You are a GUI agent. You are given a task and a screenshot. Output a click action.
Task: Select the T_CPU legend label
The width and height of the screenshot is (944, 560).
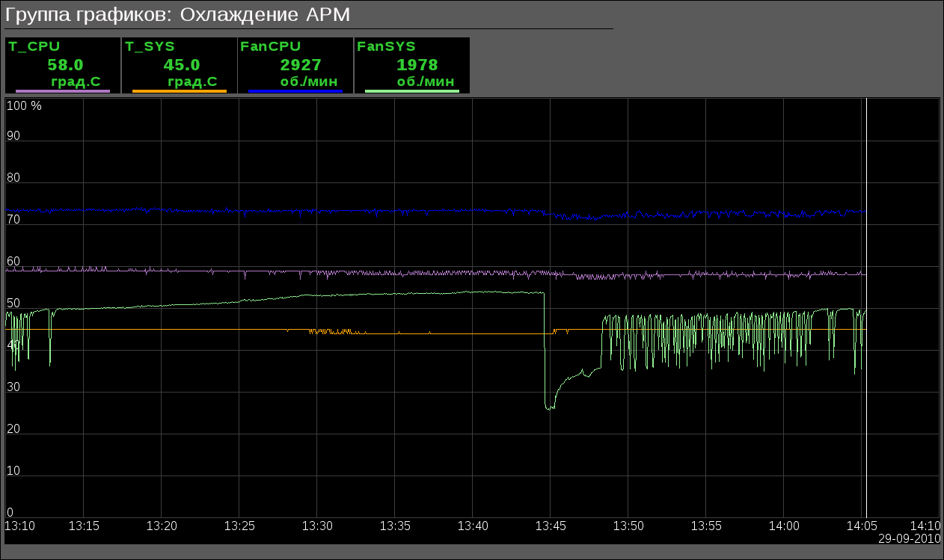[34, 46]
